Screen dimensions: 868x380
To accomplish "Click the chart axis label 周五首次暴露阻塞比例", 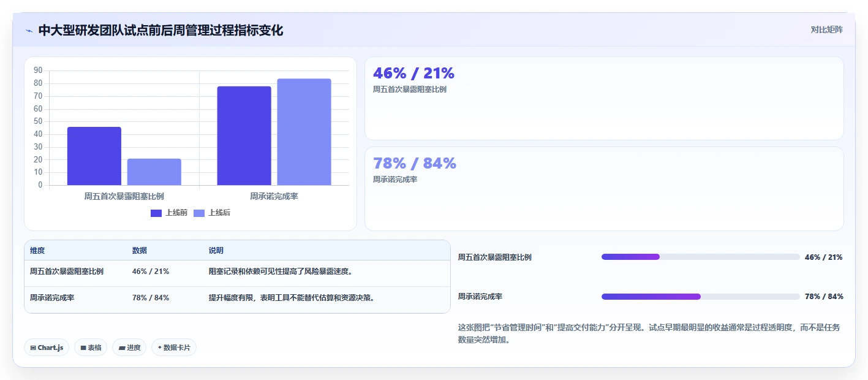I will coord(124,196).
